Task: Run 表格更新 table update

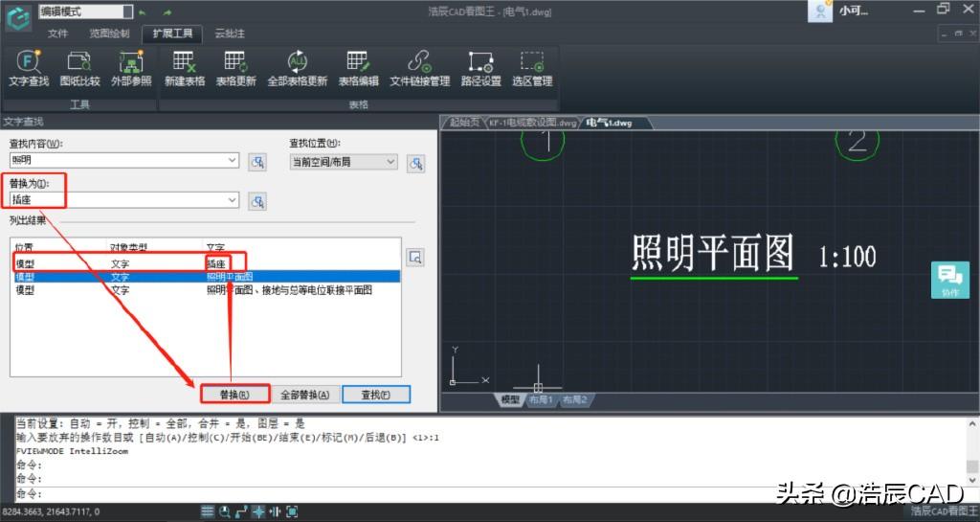Action: pyautogui.click(x=235, y=68)
